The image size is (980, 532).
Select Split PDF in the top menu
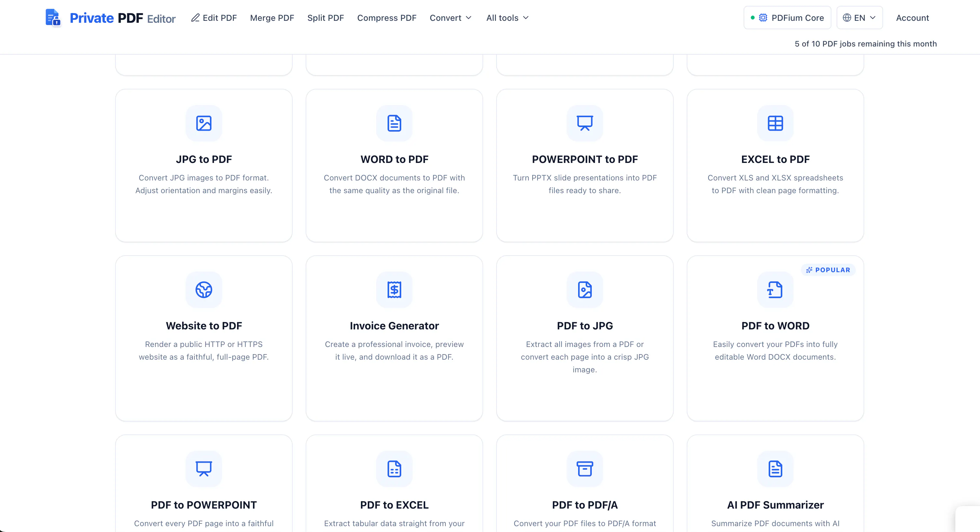[326, 18]
